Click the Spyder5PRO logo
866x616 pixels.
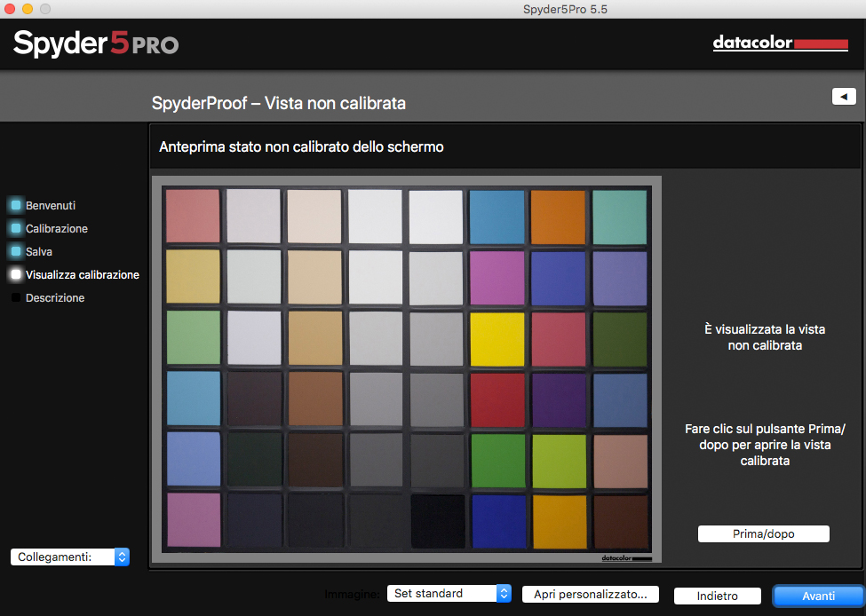pos(96,43)
